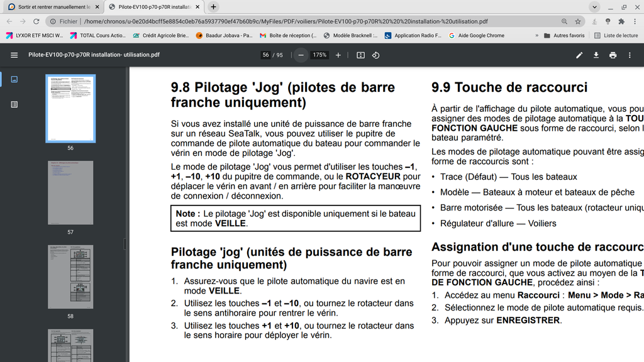Click the Note box about VEILLE mode
Screen dimensions: 644x362
tap(296, 218)
